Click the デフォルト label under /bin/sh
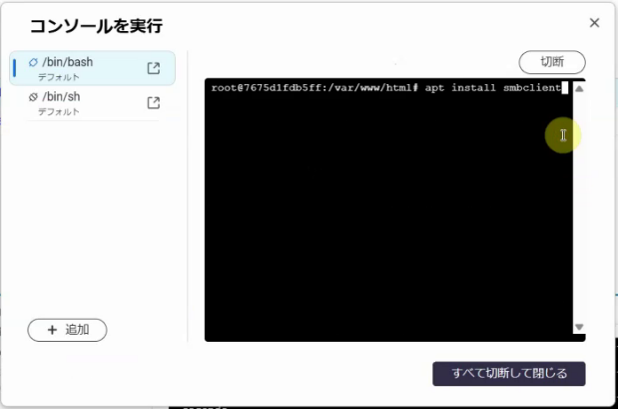The width and height of the screenshot is (618, 409). (x=59, y=112)
